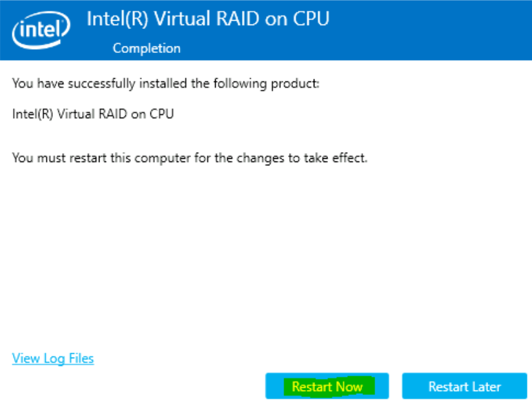Click the blank white dialog body area
The image size is (532, 406).
[266, 258]
